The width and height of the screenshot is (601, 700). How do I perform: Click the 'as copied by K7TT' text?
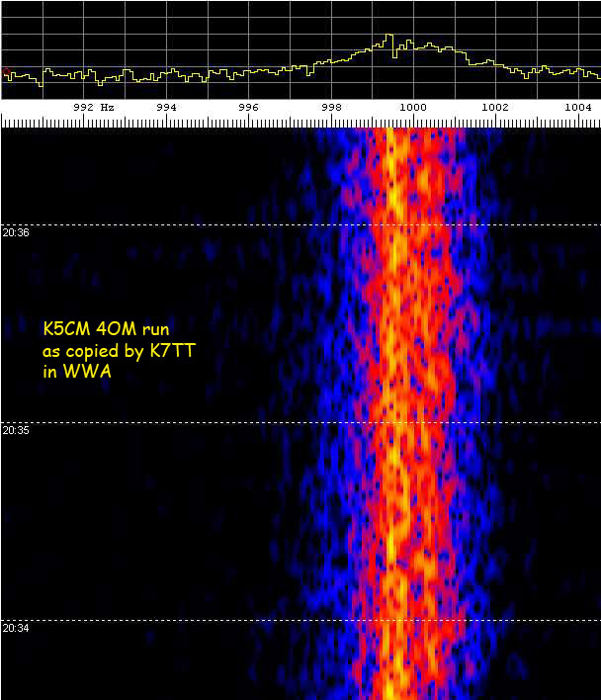pyautogui.click(x=120, y=351)
